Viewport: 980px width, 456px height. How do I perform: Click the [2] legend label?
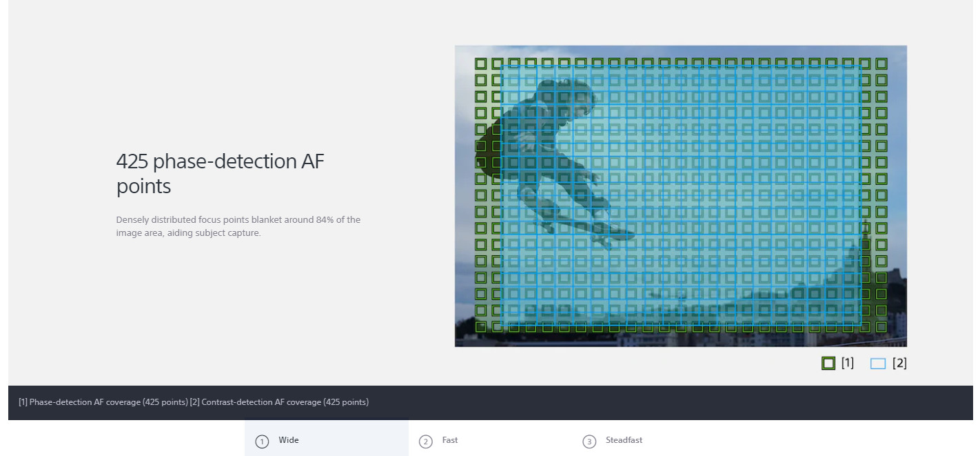pos(899,363)
